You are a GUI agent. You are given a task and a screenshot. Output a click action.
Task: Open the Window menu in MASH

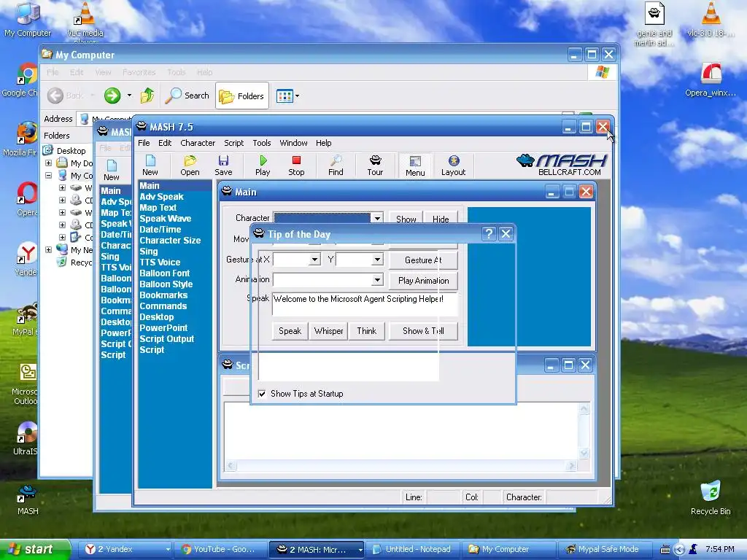(293, 143)
